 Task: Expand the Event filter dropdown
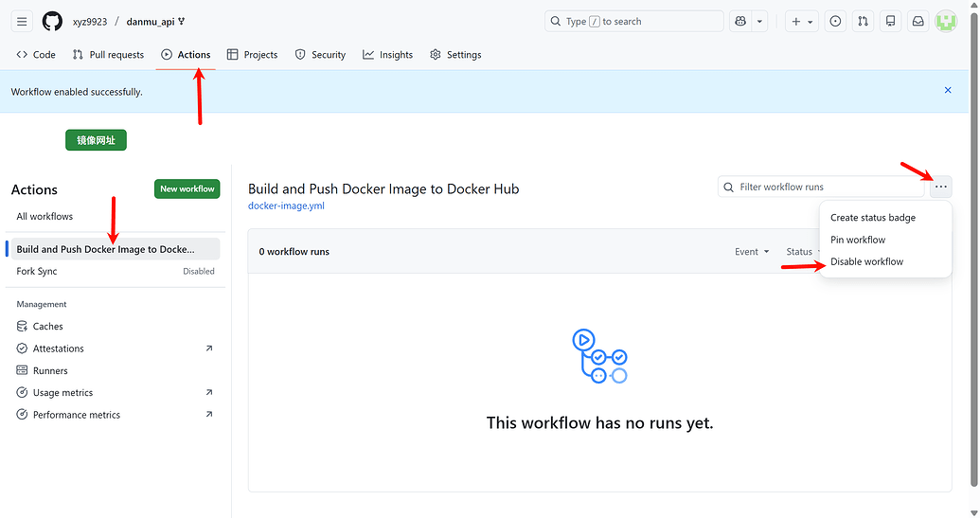tap(752, 252)
